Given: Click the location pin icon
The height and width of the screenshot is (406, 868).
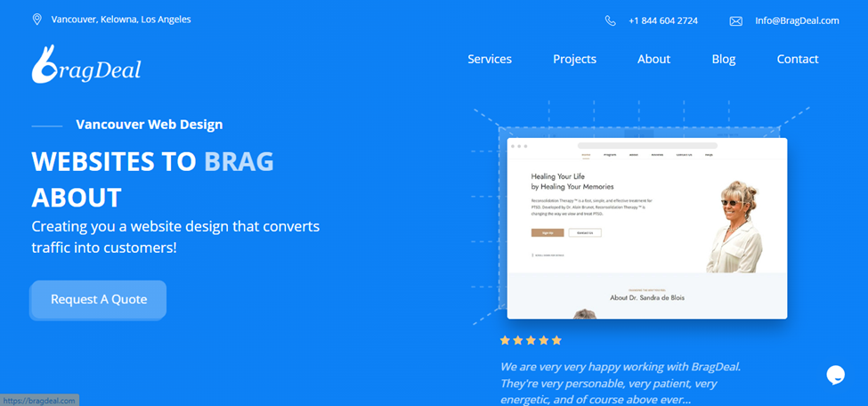Looking at the screenshot, I should [37, 20].
